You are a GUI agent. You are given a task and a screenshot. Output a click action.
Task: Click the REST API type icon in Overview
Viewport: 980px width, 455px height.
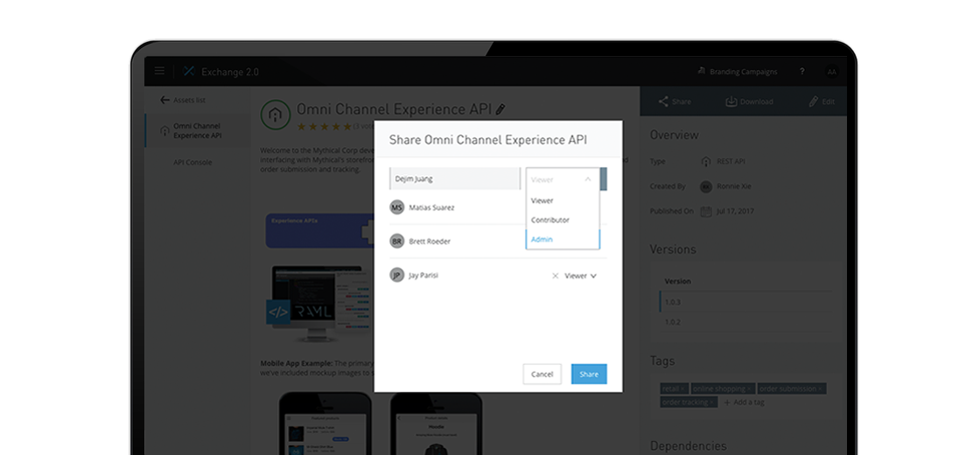tap(705, 161)
